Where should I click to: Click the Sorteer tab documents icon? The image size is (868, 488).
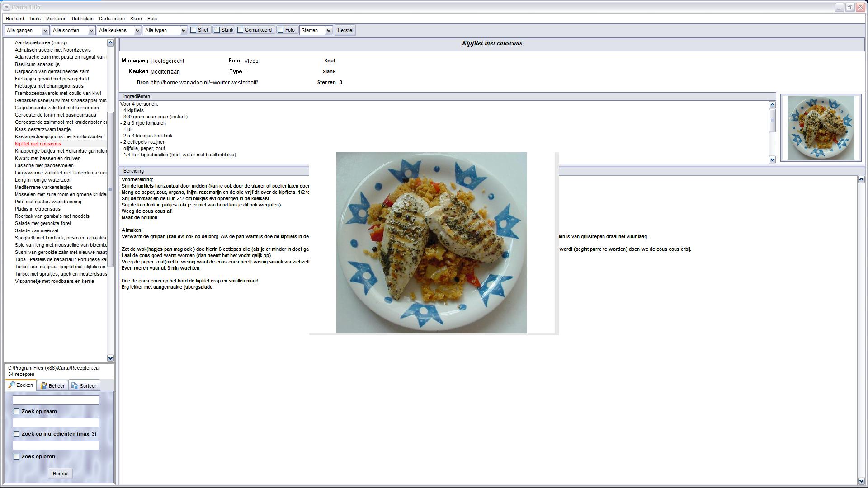[x=75, y=386]
